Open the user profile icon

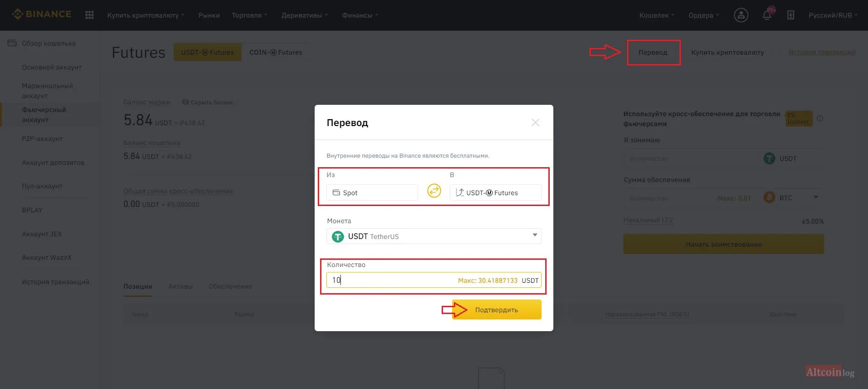pos(741,15)
